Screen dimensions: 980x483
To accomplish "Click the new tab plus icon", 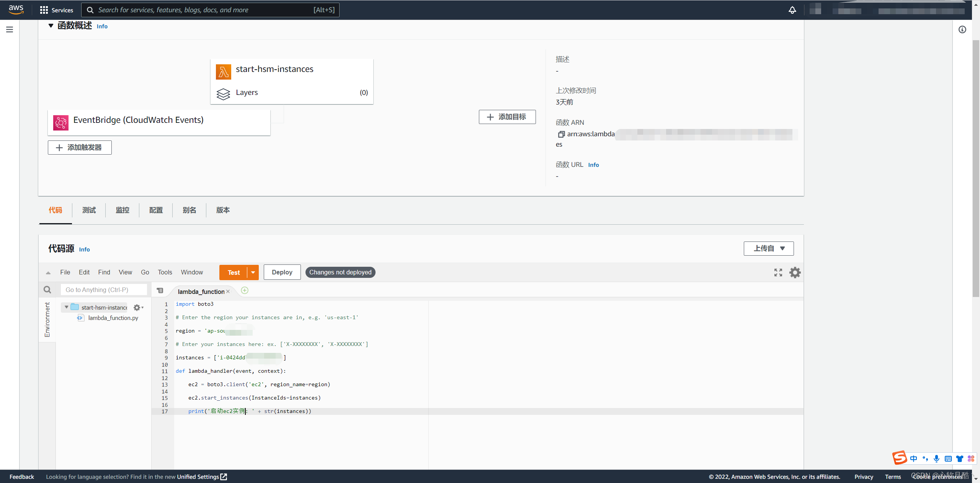I will tap(245, 290).
